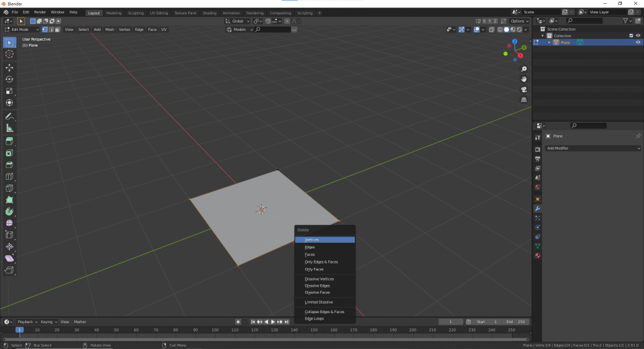Hide Plane object in outliner
This screenshot has height=349, width=644.
pos(638,42)
